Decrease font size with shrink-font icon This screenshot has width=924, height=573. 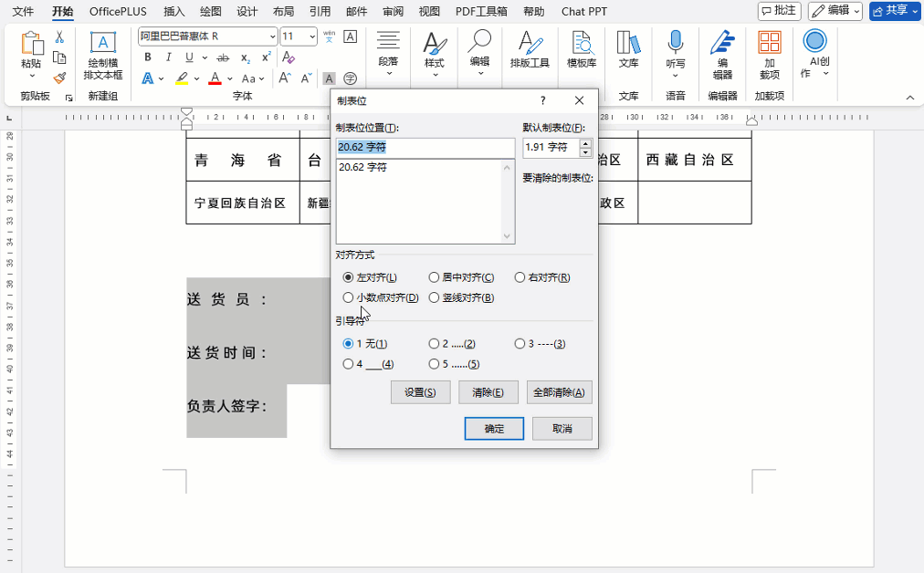pyautogui.click(x=306, y=78)
